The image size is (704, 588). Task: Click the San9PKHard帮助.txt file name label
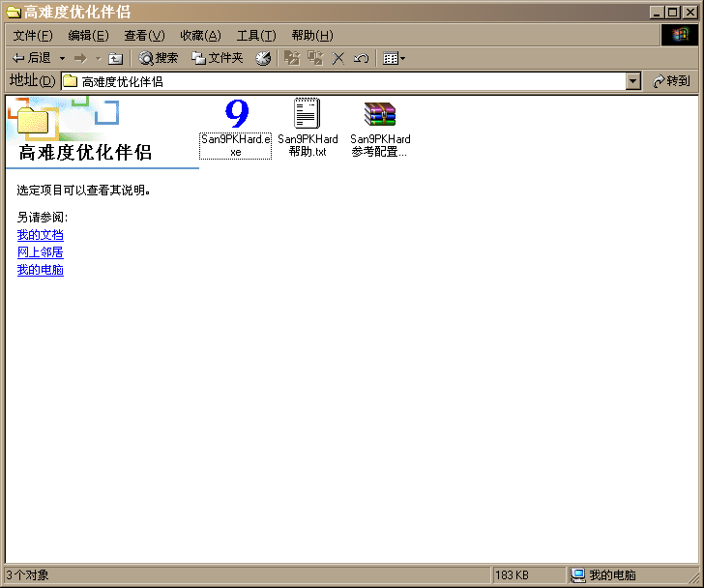pos(308,145)
